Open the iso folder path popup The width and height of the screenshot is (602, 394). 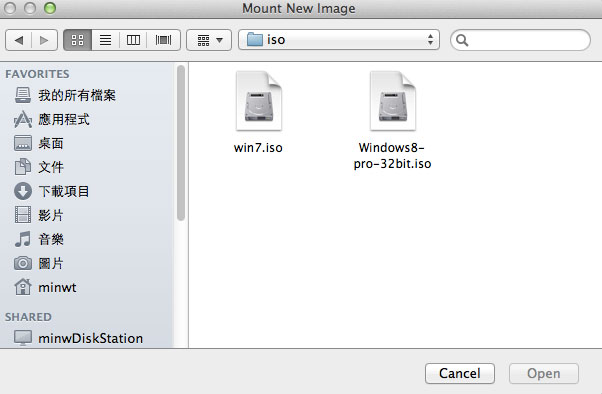point(339,40)
